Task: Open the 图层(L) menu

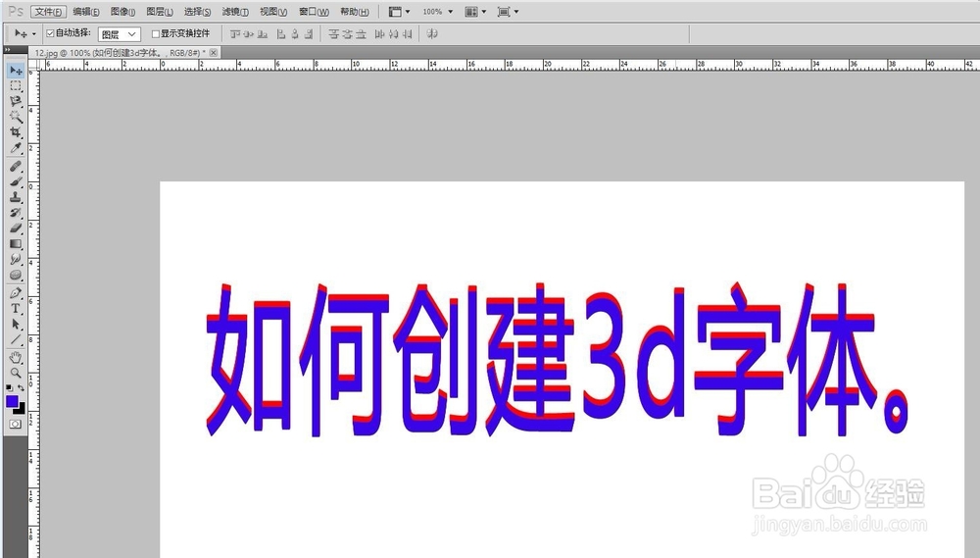Action: [160, 11]
